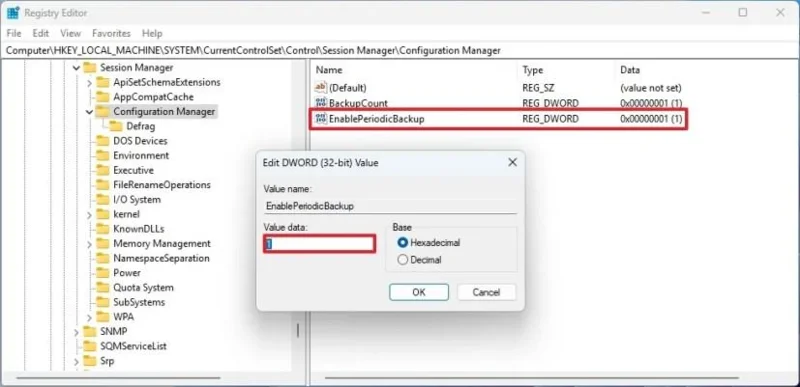Image resolution: width=800 pixels, height=387 pixels.
Task: Select the WPA folder icon
Action: [x=103, y=317]
